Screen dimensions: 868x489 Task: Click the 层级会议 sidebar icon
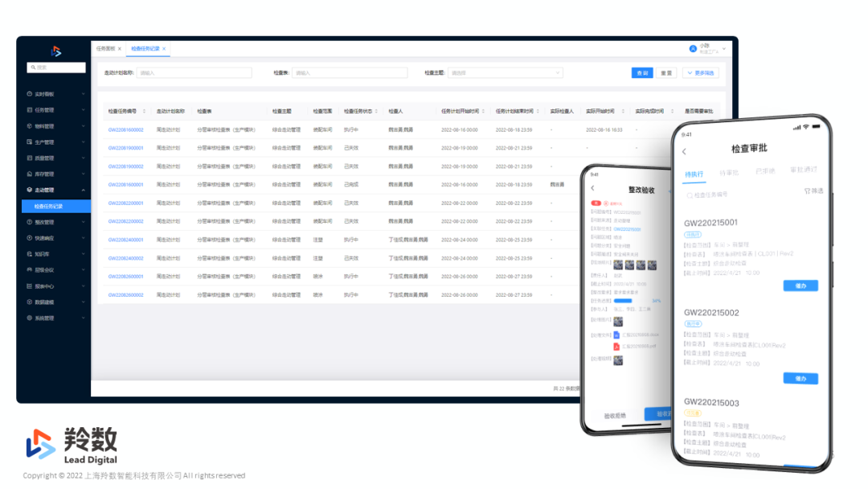[x=30, y=269]
